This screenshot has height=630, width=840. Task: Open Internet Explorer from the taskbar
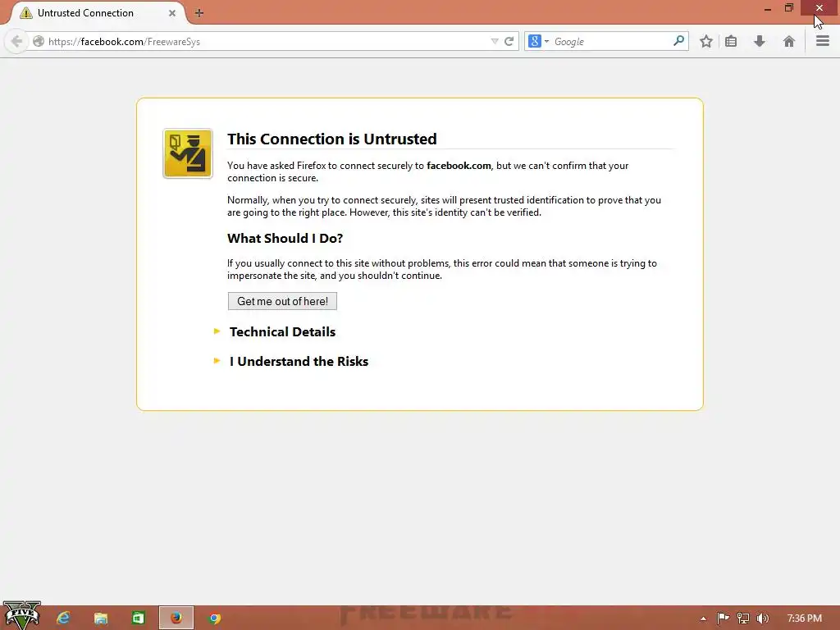63,619
